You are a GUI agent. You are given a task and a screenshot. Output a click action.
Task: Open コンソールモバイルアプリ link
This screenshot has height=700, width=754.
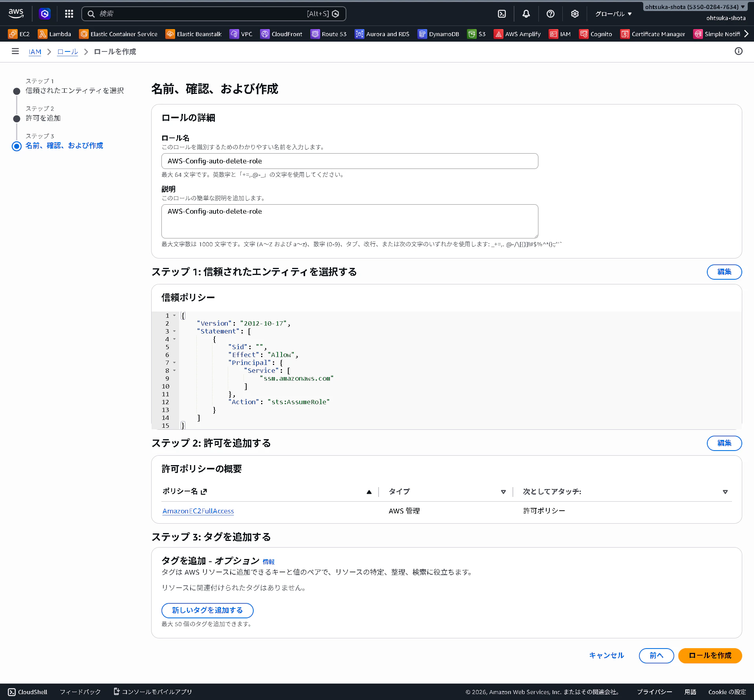pos(153,692)
